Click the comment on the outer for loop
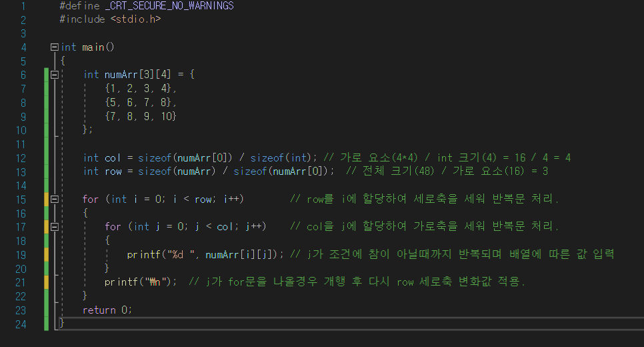This screenshot has width=644, height=347. click(x=425, y=199)
